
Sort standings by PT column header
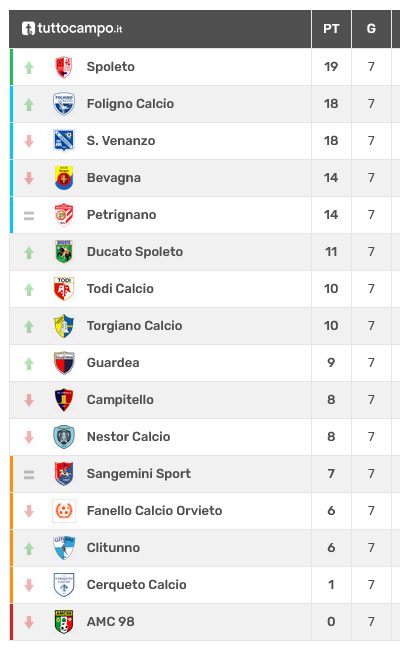click(x=331, y=29)
